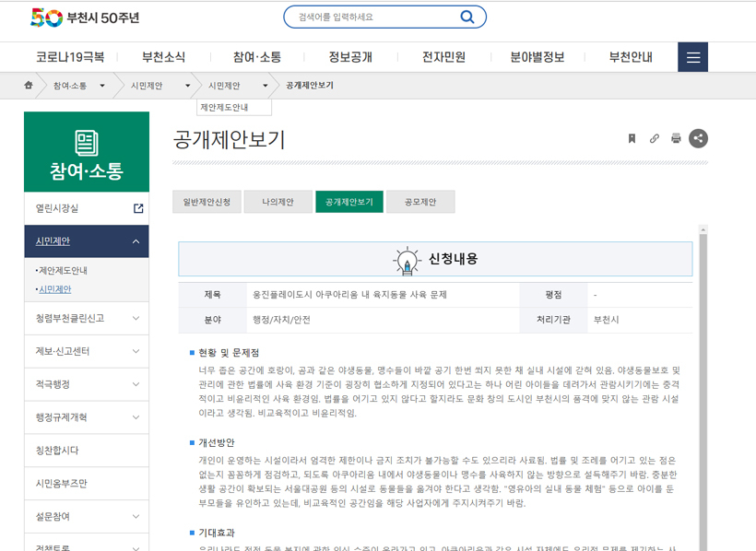Switch to the 나의제안 tab

click(x=278, y=202)
